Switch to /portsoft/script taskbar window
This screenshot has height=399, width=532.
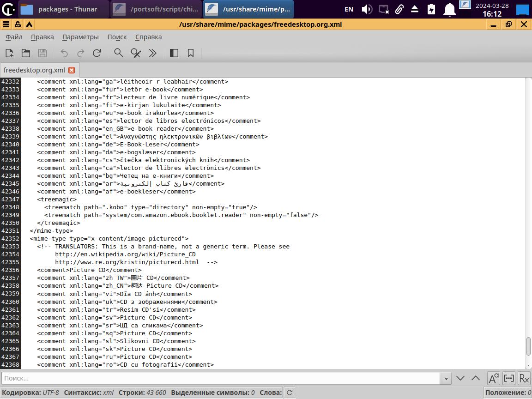tap(156, 9)
